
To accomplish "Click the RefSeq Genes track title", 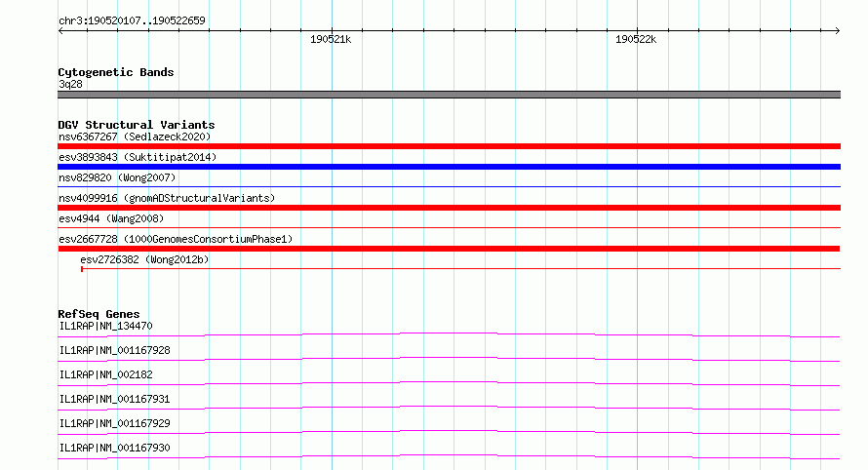I will tap(99, 314).
